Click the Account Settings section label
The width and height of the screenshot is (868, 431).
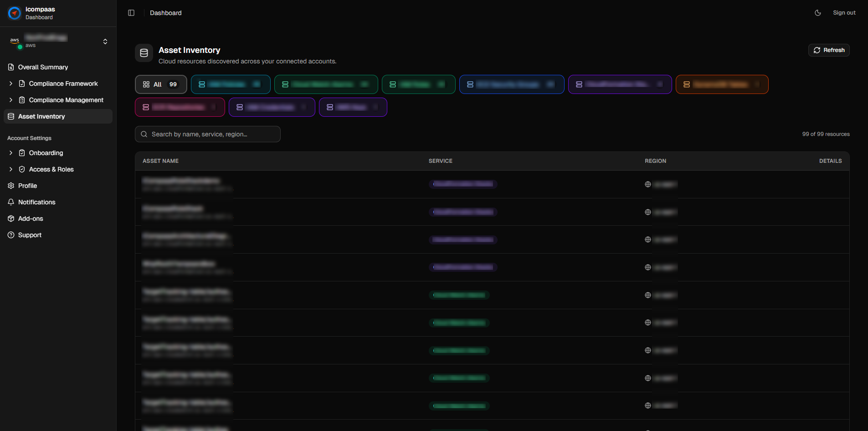tap(29, 138)
